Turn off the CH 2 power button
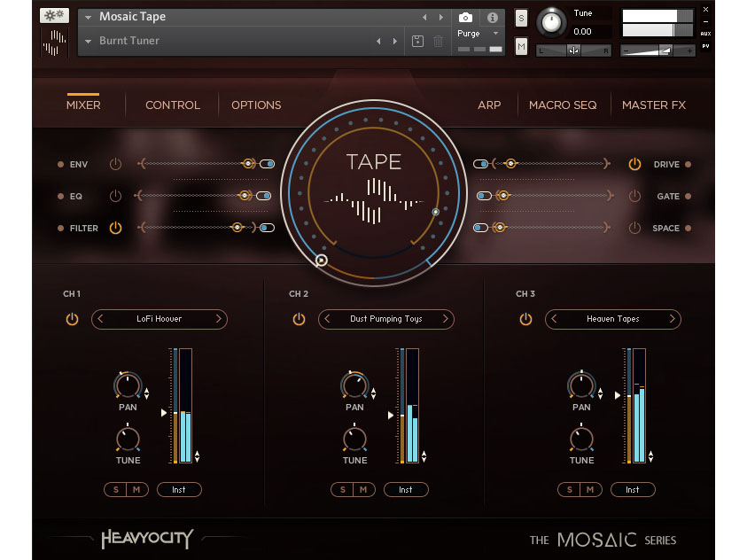Viewport: 747px width, 560px height. point(299,319)
